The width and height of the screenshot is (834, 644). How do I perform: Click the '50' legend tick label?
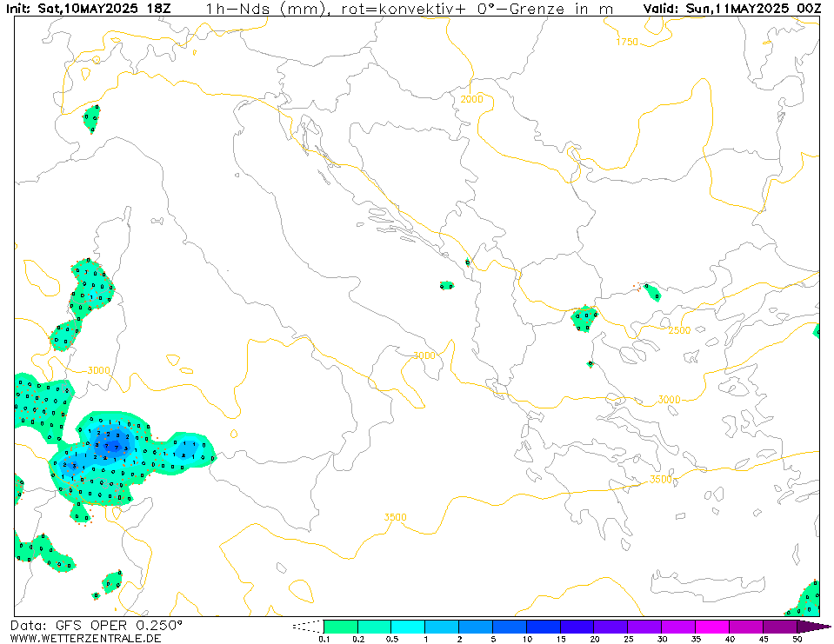(797, 639)
